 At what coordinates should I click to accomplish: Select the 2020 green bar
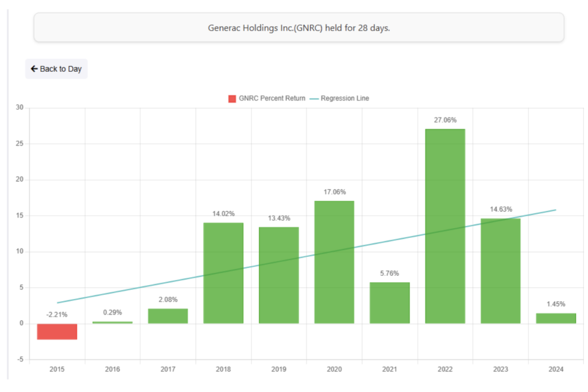pyautogui.click(x=334, y=263)
